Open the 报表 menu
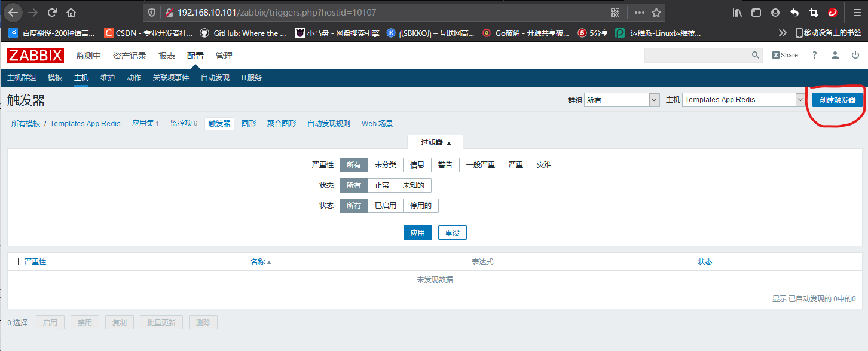Screen dimensions: 868x351 click(x=167, y=56)
